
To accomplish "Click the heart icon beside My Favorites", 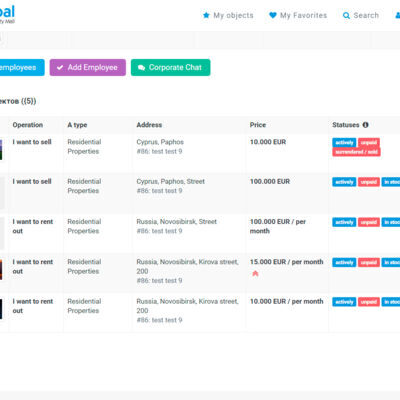I will point(273,15).
